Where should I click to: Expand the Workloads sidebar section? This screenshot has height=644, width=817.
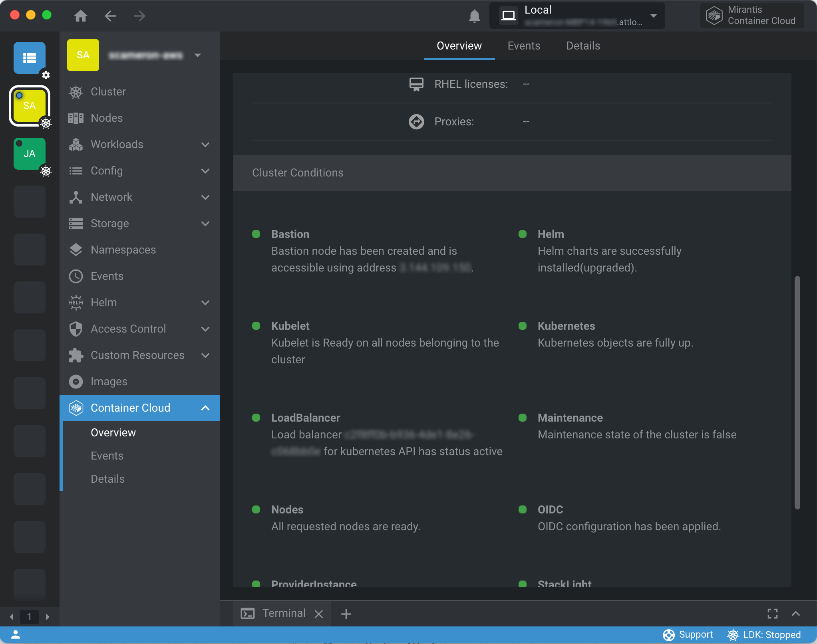[x=205, y=145]
